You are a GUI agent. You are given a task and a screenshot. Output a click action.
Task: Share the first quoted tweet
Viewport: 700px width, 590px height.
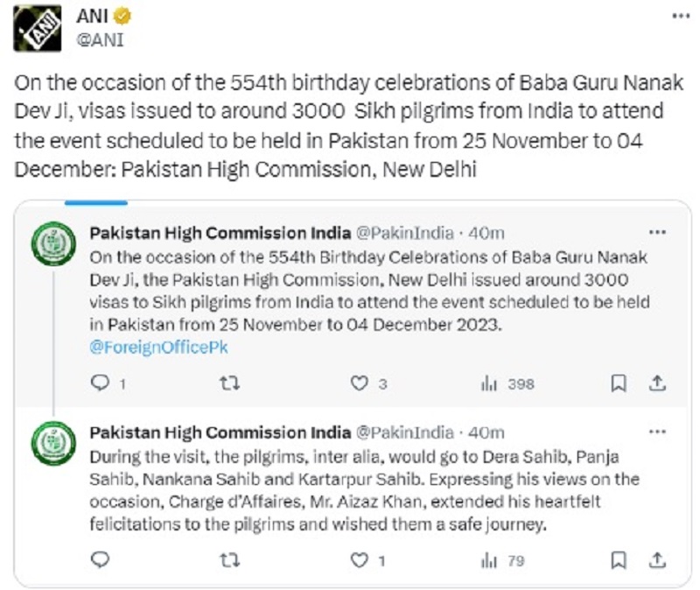point(657,383)
